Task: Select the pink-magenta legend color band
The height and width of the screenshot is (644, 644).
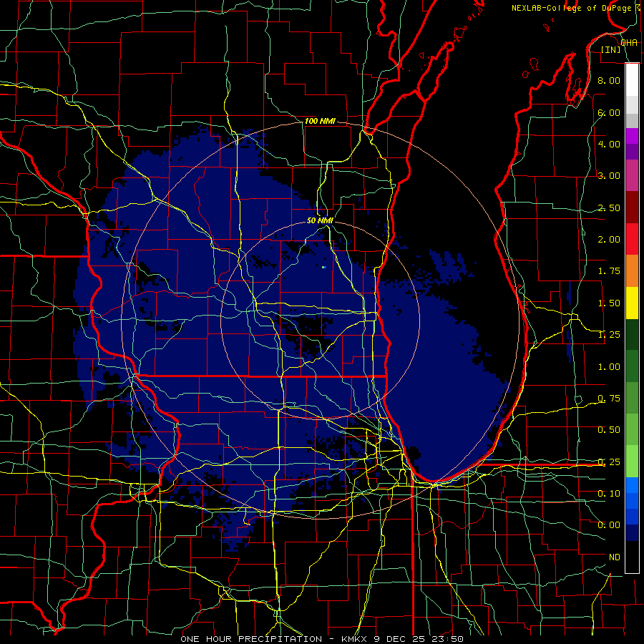Action: click(632, 176)
